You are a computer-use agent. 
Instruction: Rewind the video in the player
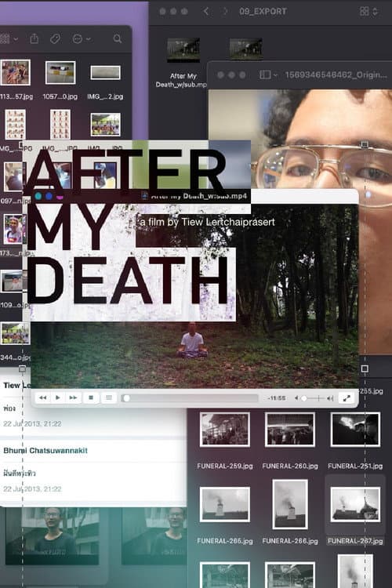pyautogui.click(x=43, y=397)
